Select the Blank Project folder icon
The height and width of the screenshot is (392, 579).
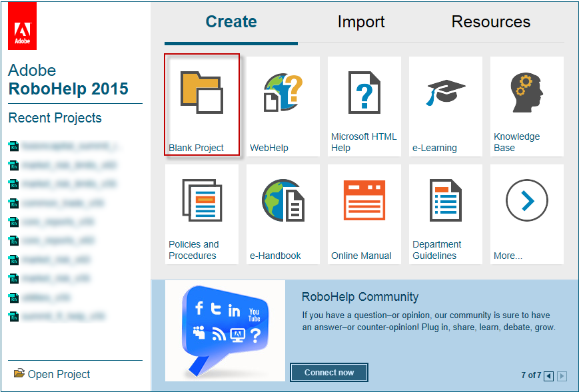coord(201,93)
